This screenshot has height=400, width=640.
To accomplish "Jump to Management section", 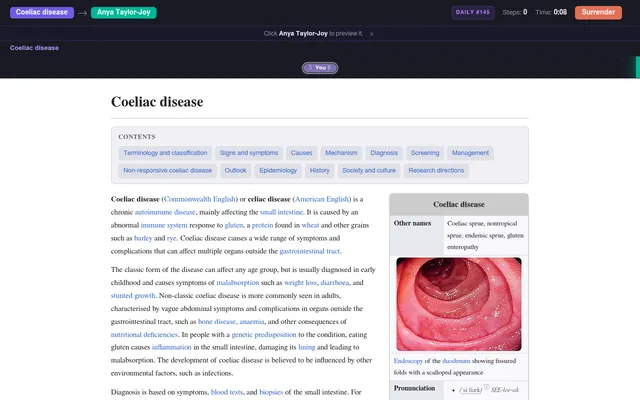I will point(470,153).
